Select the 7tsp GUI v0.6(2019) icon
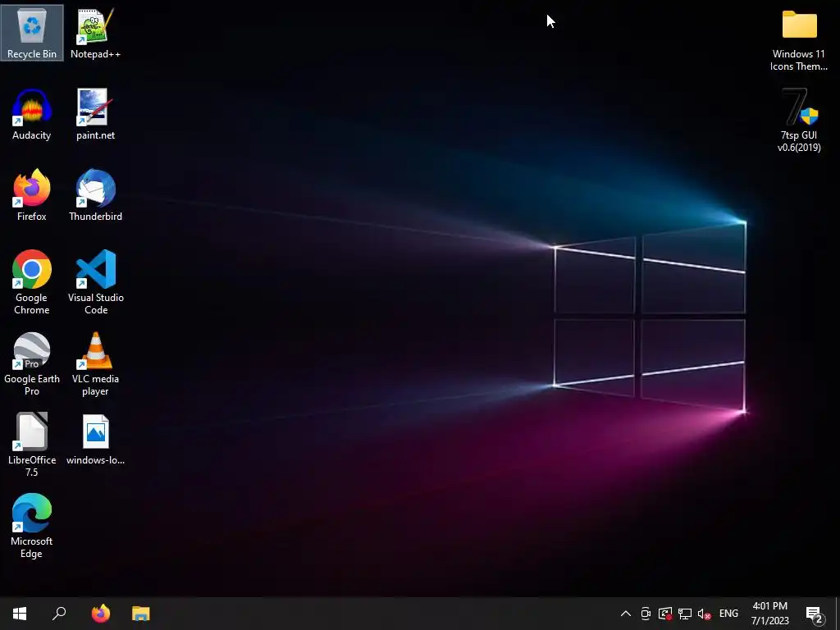Screen dimensions: 840x630 click(799, 120)
